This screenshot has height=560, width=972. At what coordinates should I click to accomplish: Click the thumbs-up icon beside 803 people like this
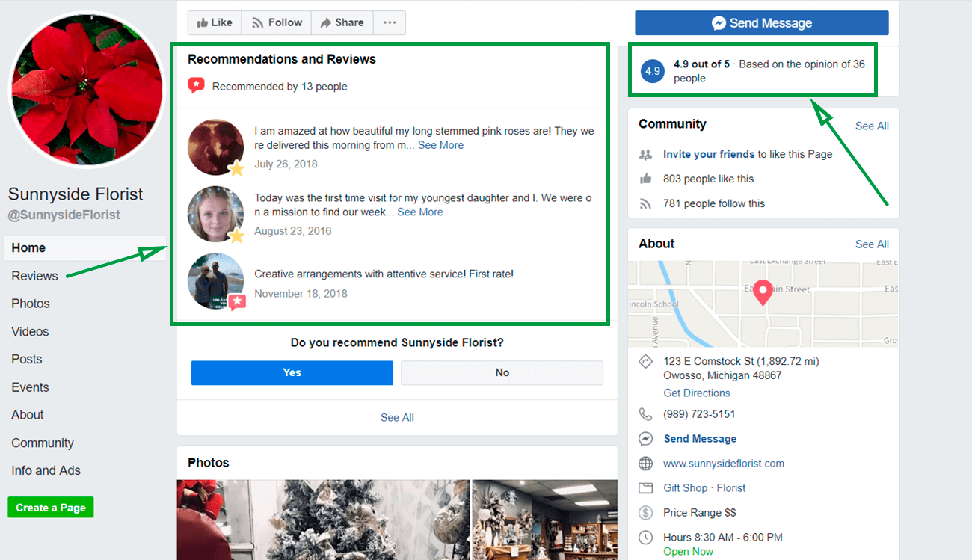(x=645, y=179)
